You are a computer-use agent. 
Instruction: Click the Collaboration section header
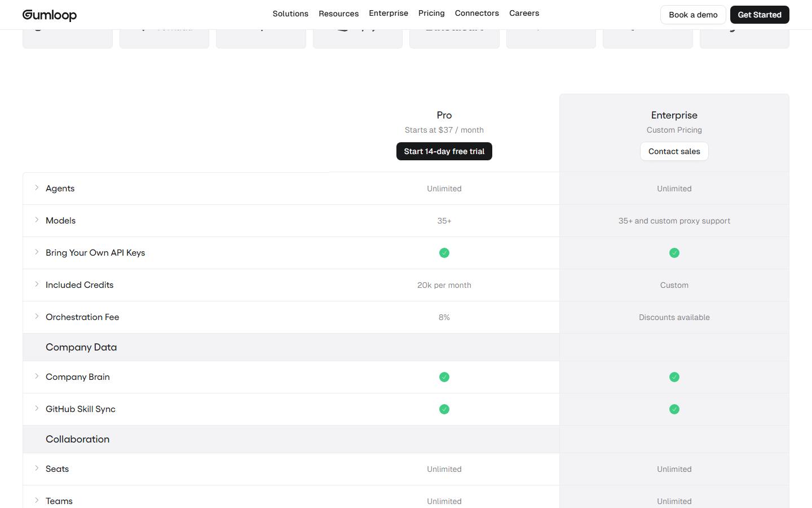click(78, 439)
